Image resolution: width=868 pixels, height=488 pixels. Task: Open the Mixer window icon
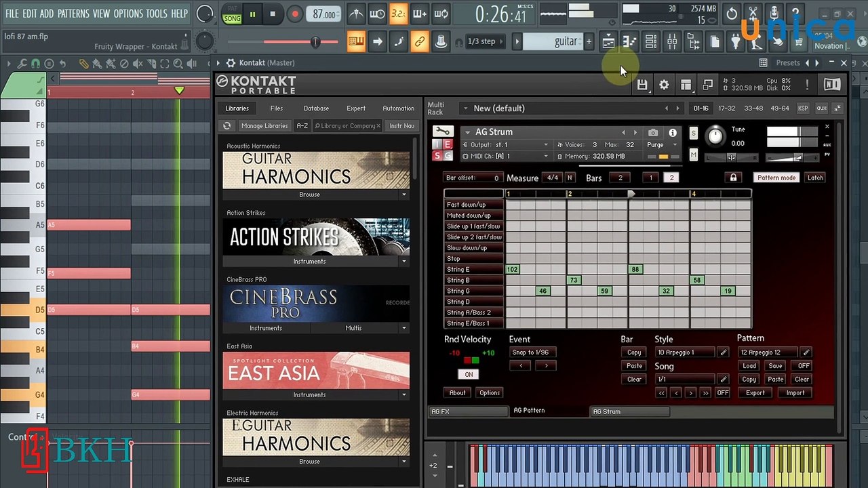click(672, 42)
